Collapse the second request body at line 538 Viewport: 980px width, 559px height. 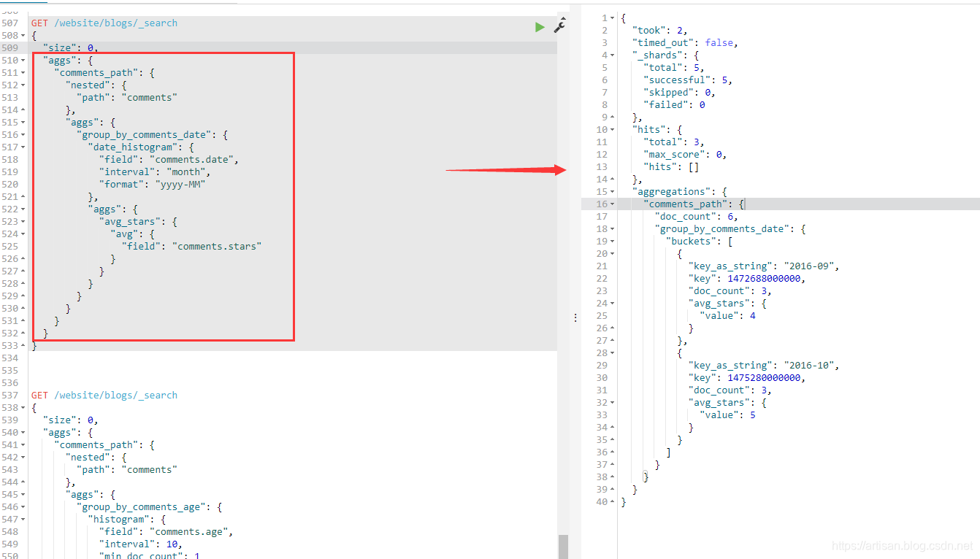point(24,408)
